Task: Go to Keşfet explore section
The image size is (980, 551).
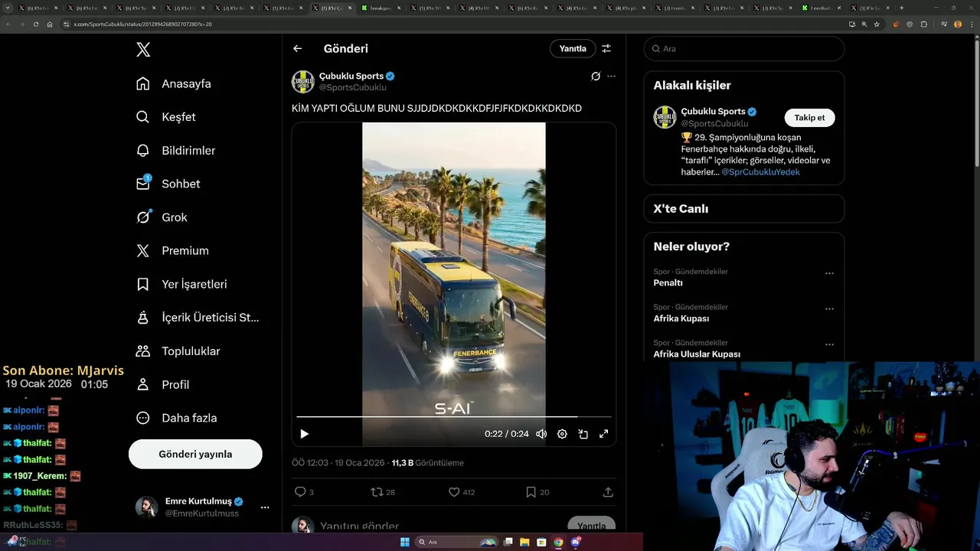Action: (x=165, y=117)
